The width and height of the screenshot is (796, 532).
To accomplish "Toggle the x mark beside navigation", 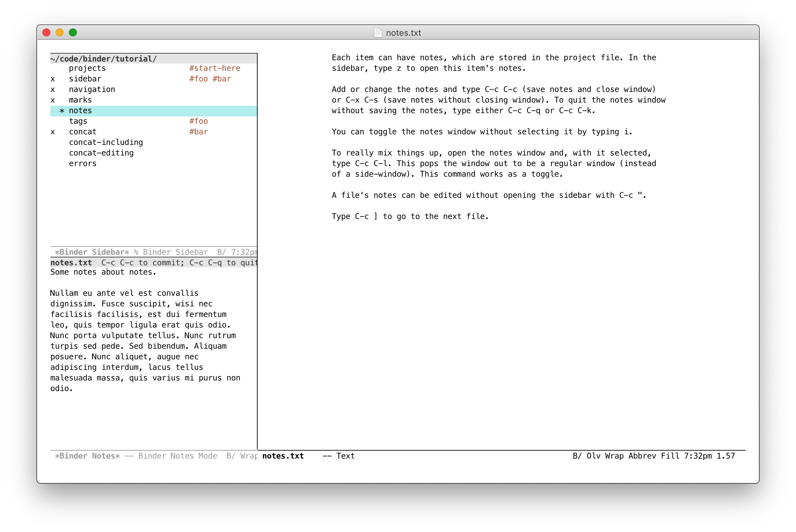I will click(x=52, y=89).
